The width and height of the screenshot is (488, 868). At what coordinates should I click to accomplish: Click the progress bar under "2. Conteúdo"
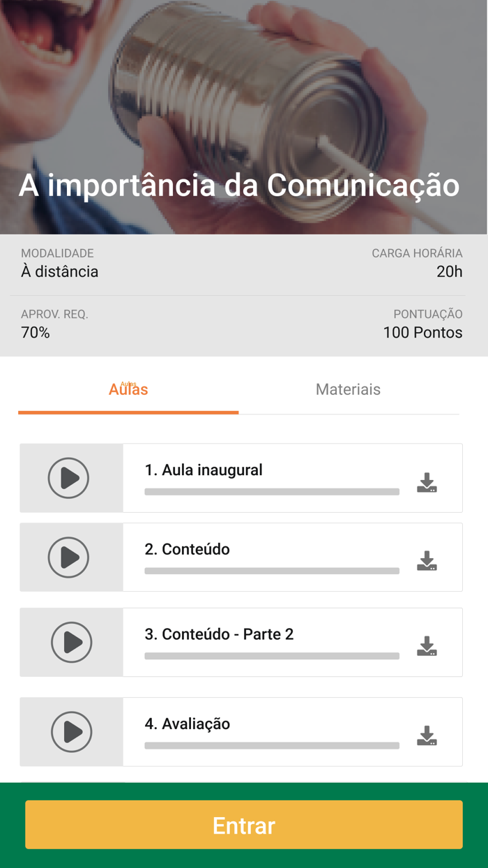271,571
